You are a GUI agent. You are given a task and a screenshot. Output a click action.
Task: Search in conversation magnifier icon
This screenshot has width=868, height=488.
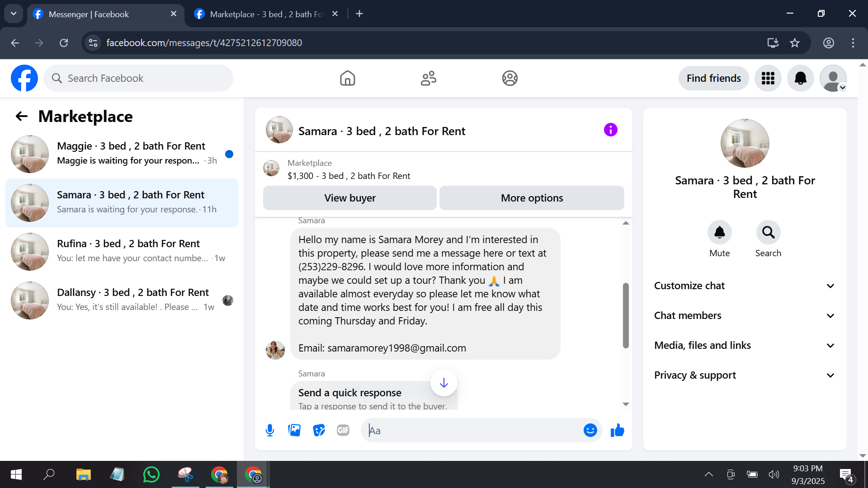(768, 232)
